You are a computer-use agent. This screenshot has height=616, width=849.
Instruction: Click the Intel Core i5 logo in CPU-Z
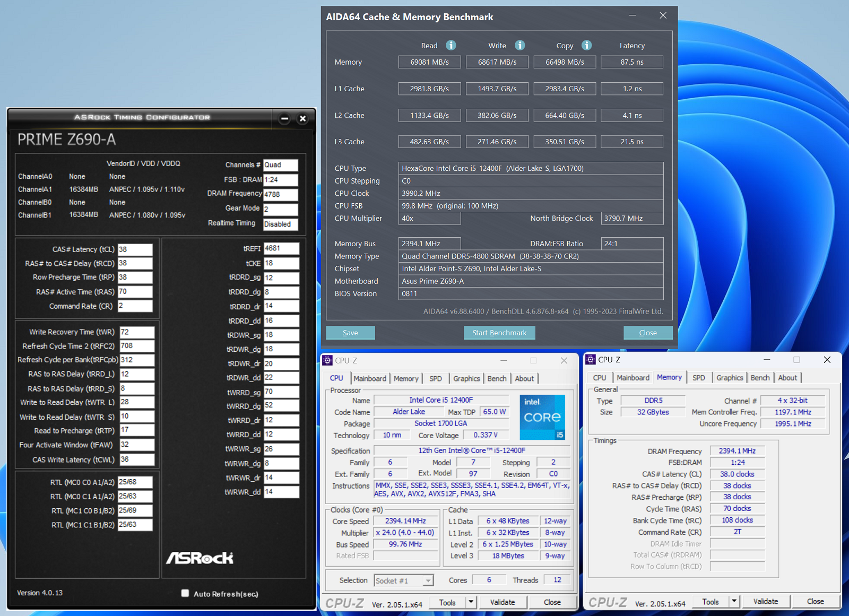click(x=542, y=417)
